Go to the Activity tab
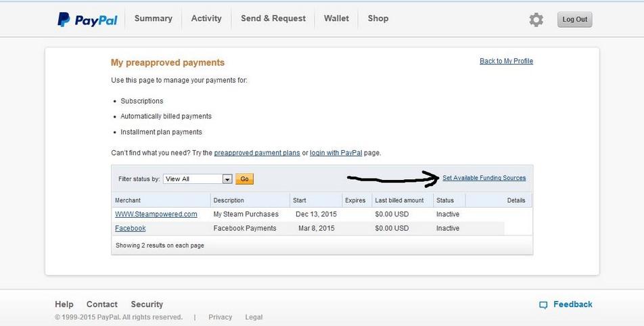Viewport: 644px width, 326px height. point(206,18)
